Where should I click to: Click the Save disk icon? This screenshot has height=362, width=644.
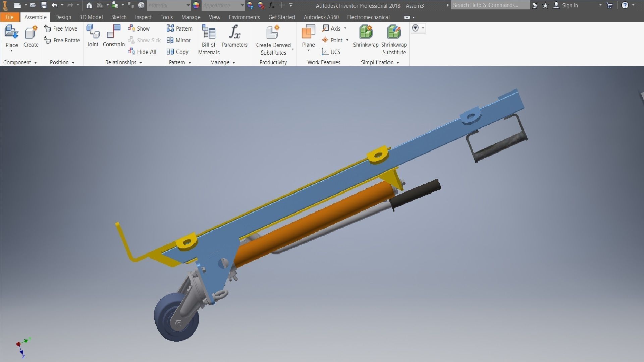(44, 5)
